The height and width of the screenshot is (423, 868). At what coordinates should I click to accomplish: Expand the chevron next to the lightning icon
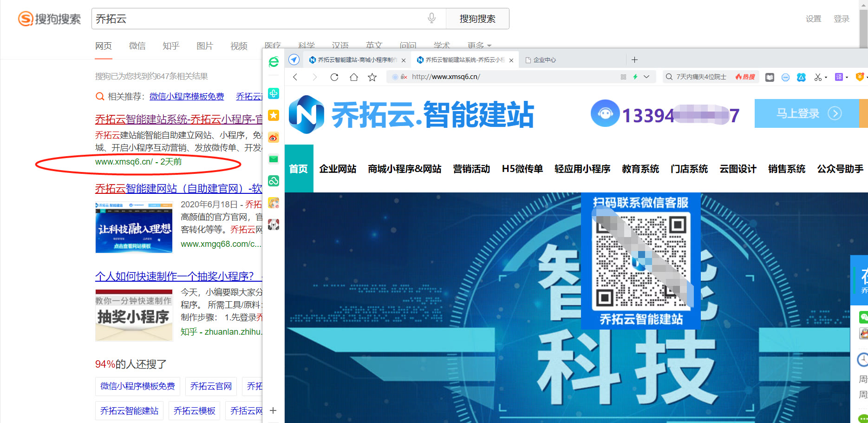(646, 77)
